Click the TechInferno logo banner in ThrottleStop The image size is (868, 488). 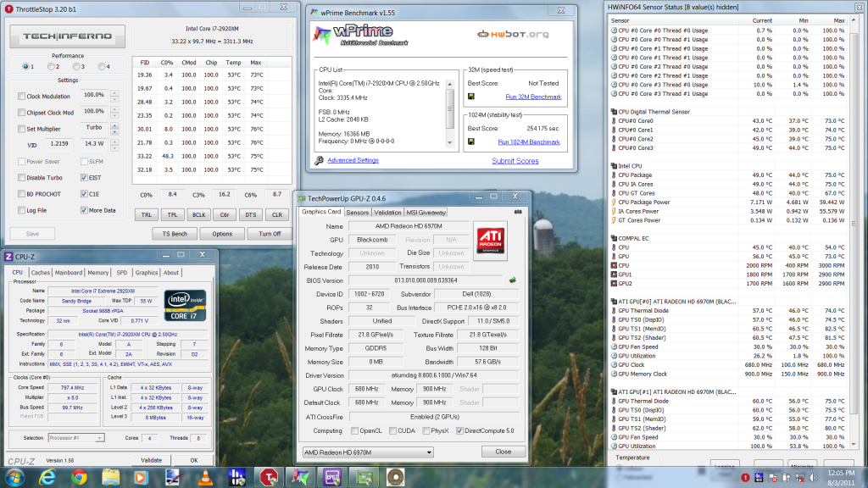[67, 36]
